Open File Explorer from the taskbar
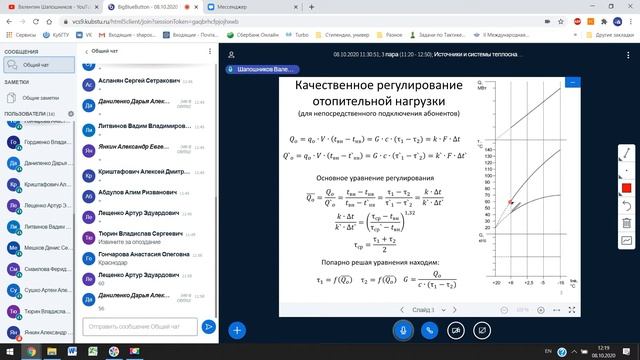Image resolution: width=640 pixels, height=360 pixels. tap(51, 351)
